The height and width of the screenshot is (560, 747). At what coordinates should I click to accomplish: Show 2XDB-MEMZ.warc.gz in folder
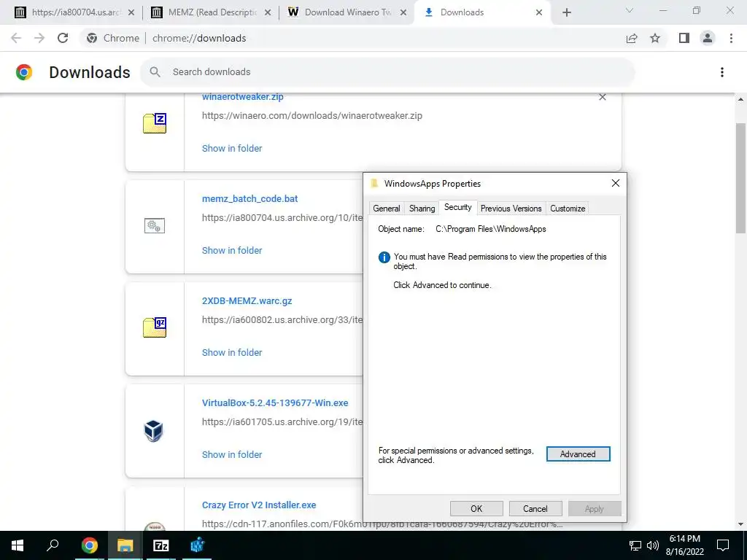tap(232, 353)
